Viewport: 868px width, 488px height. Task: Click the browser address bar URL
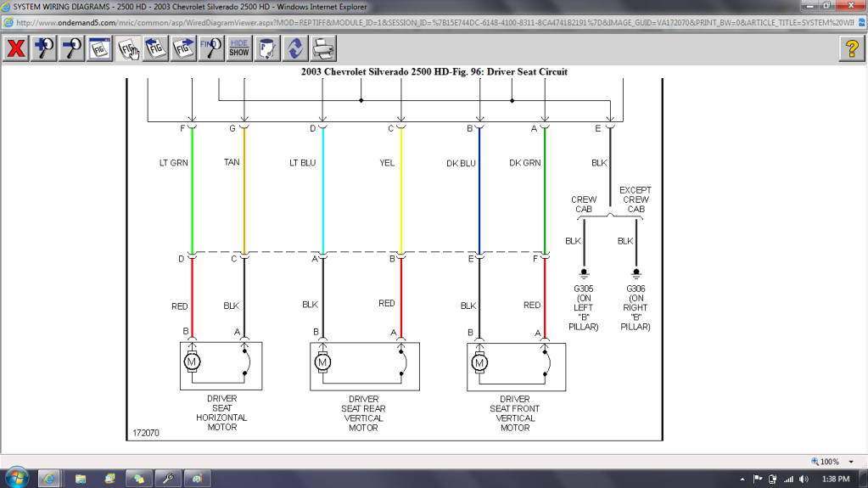click(434, 23)
